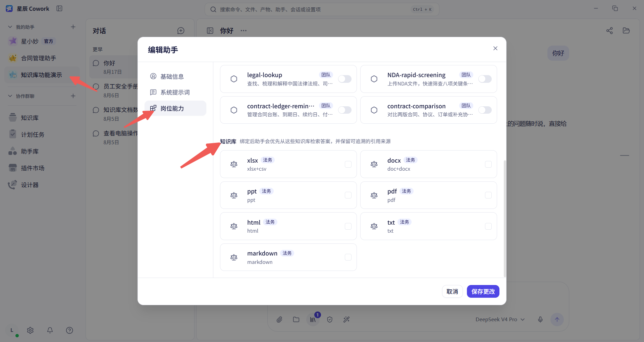This screenshot has width=644, height=342.
Task: Open settings gear icon at bottom left
Action: click(30, 330)
